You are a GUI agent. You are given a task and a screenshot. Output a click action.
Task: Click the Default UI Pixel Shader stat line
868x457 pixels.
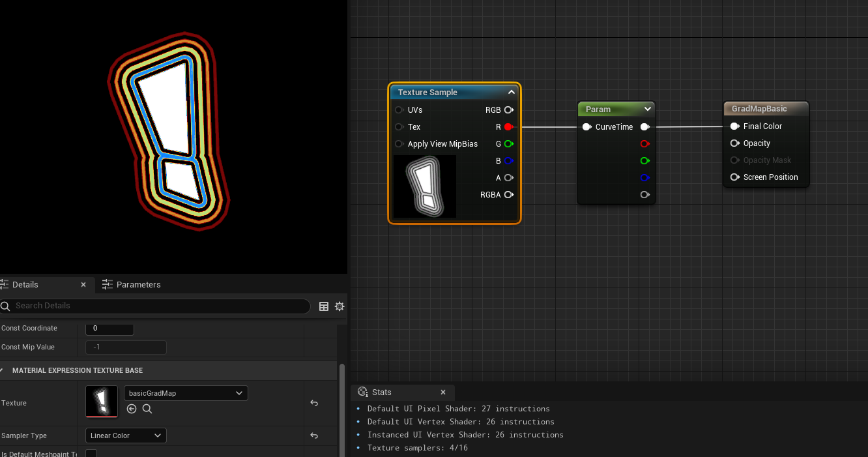pos(459,409)
